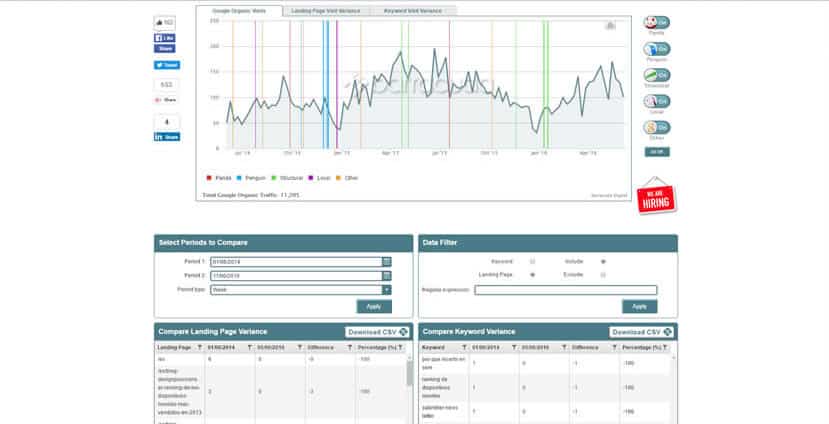Click the LinkedIn Share button

coord(167,137)
